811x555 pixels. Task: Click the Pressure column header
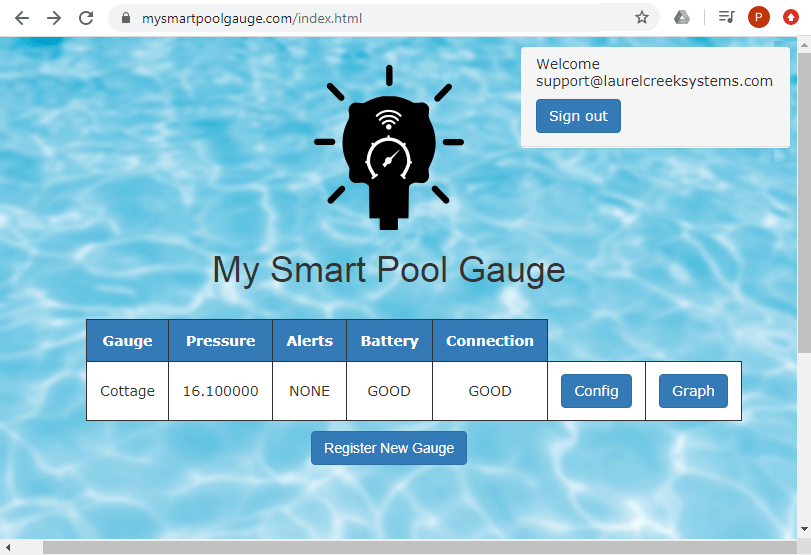point(220,341)
